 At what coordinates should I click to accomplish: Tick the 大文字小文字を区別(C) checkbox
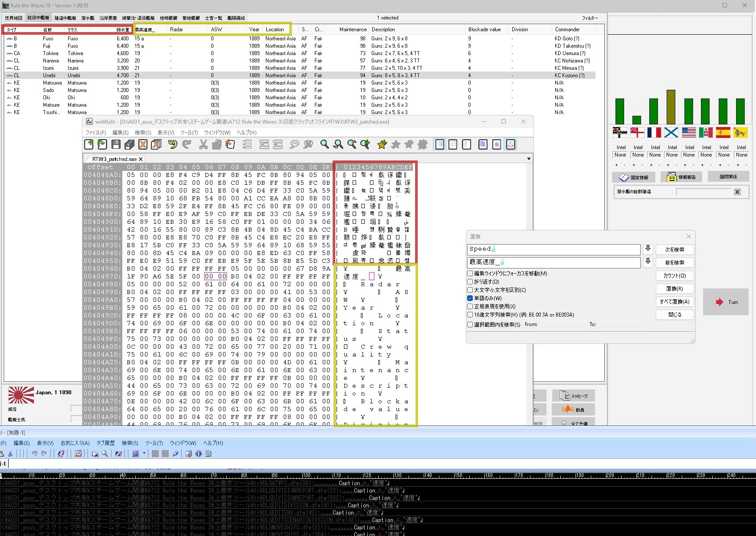coord(470,290)
